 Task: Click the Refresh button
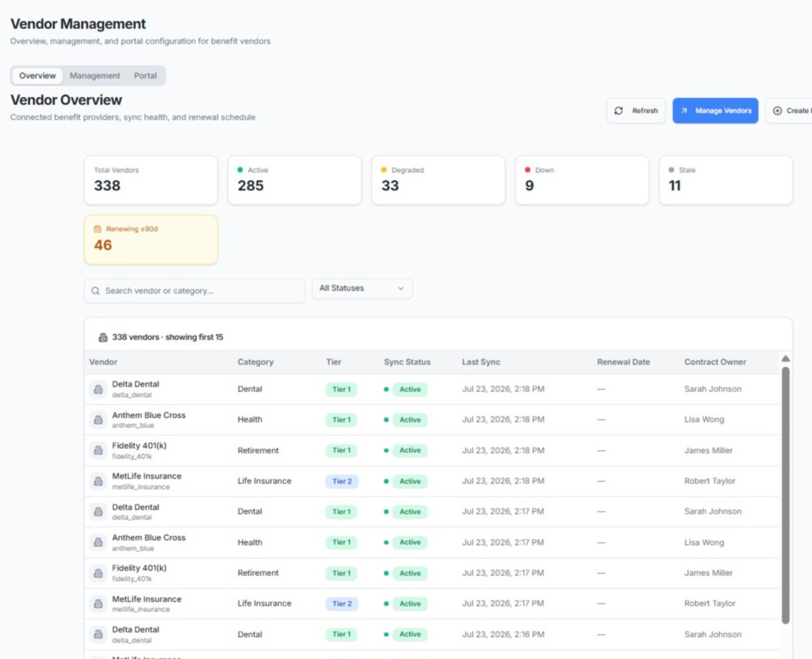(x=636, y=110)
